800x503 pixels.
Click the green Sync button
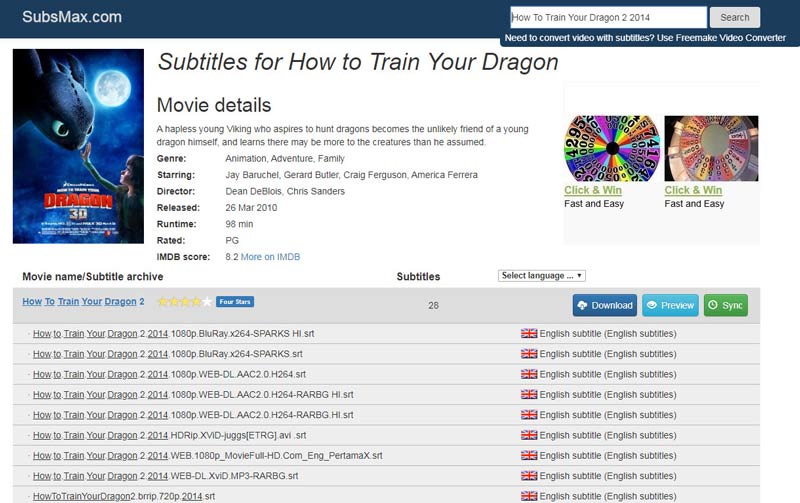coord(725,305)
